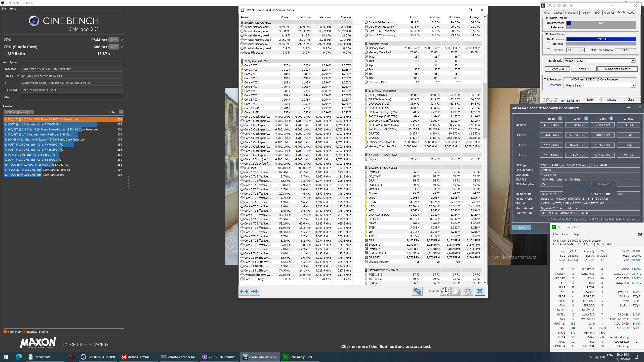Image resolution: width=644 pixels, height=362 pixels.
Task: Switch to CPU-Z Graphics tab
Action: pyautogui.click(x=609, y=13)
